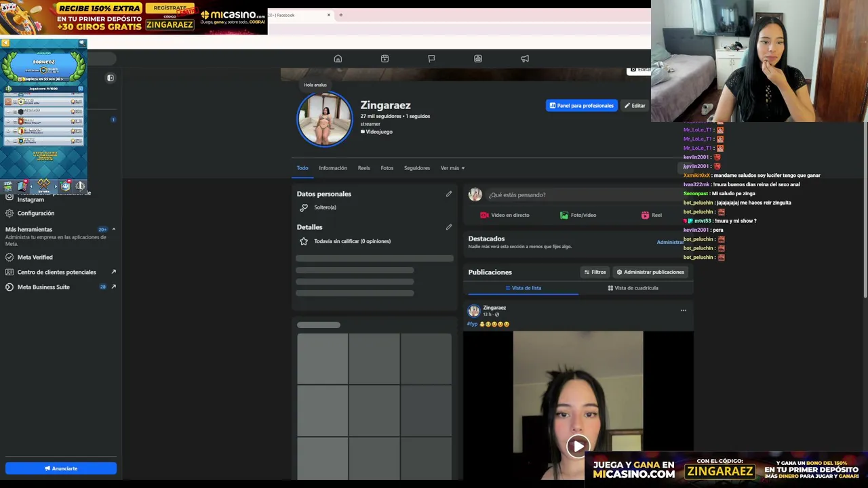Click the Soltero(a) relationship status
Image resolution: width=868 pixels, height=488 pixels.
[325, 207]
